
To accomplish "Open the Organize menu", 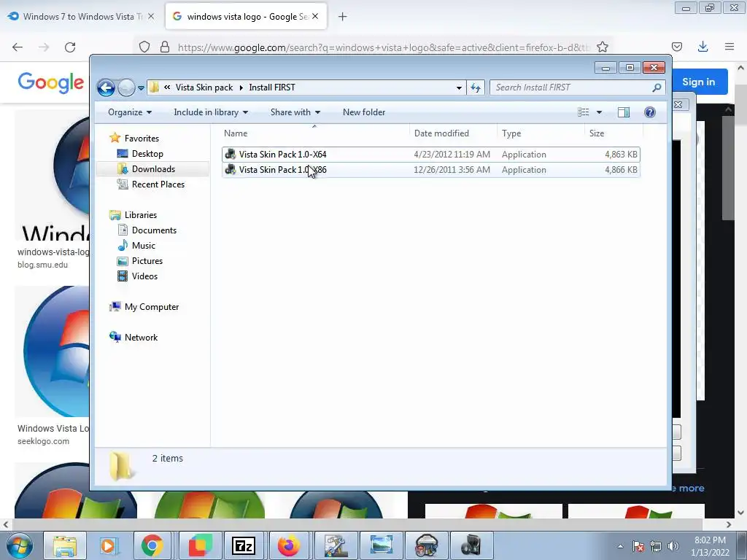I will click(130, 112).
